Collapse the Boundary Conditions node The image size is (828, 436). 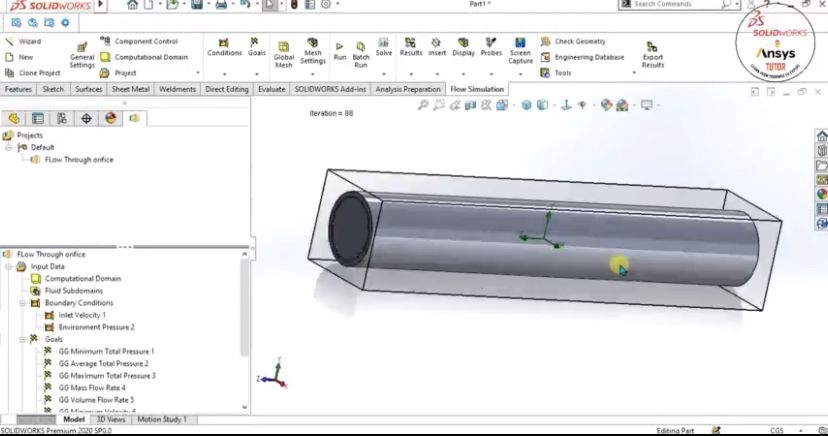[x=23, y=303]
